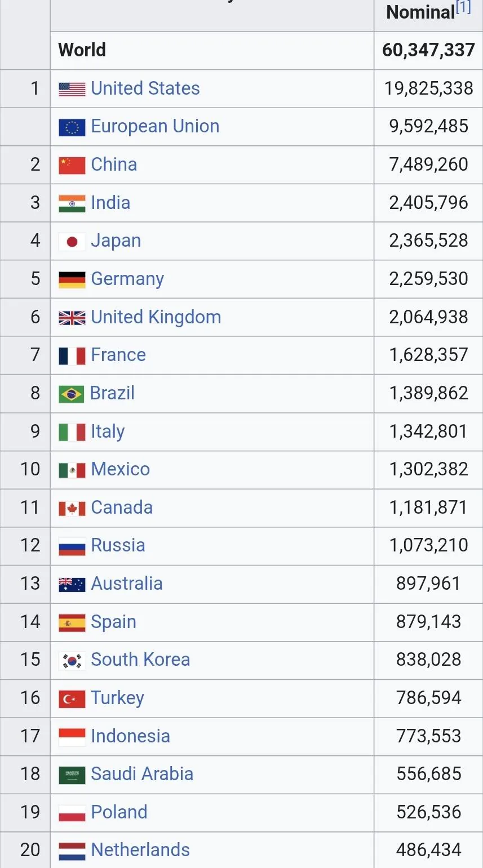Viewport: 483px width, 868px height.
Task: Click the Turkey flag icon
Action: point(72,698)
